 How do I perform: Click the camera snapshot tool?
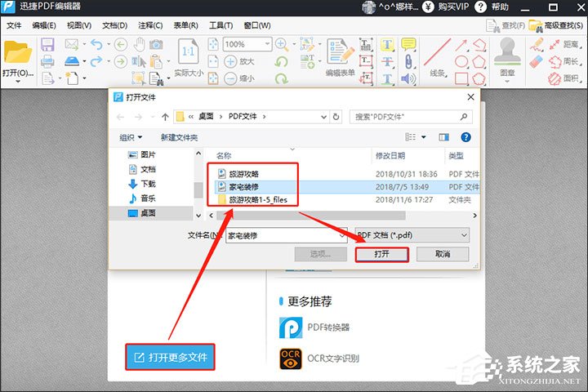pos(156,45)
